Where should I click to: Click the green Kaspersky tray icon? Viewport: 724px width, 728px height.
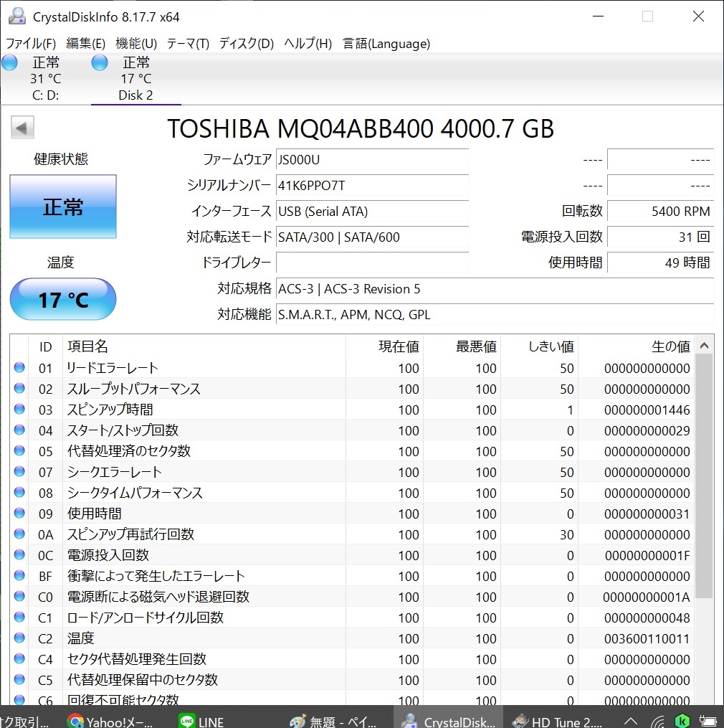pos(682,721)
